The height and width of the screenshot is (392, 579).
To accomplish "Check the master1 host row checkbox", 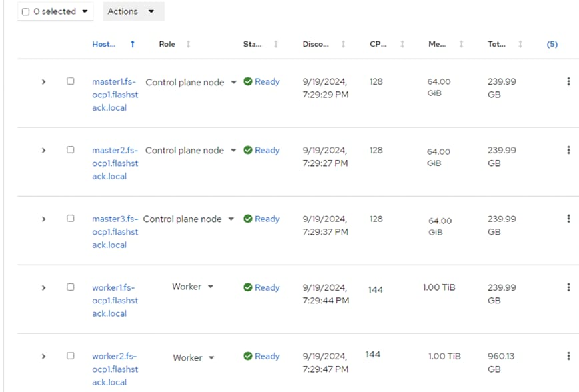I will pos(71,81).
